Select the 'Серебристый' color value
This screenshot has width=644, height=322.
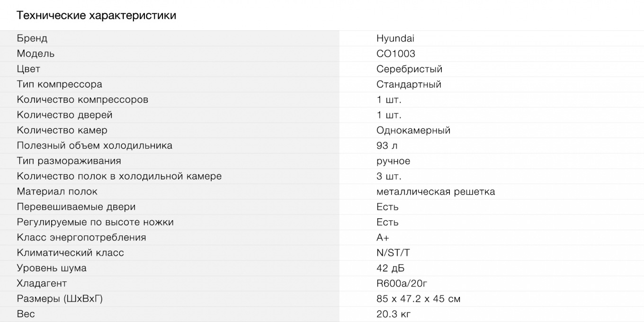coord(410,69)
